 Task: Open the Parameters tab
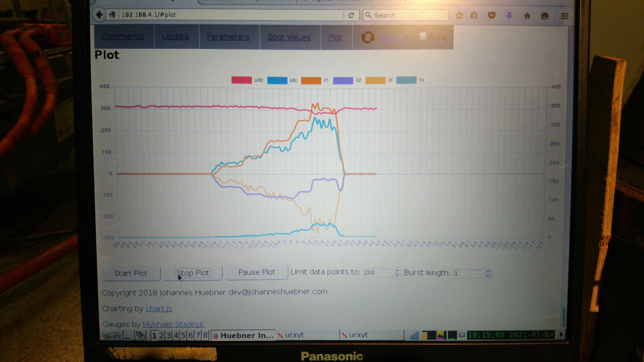[228, 37]
